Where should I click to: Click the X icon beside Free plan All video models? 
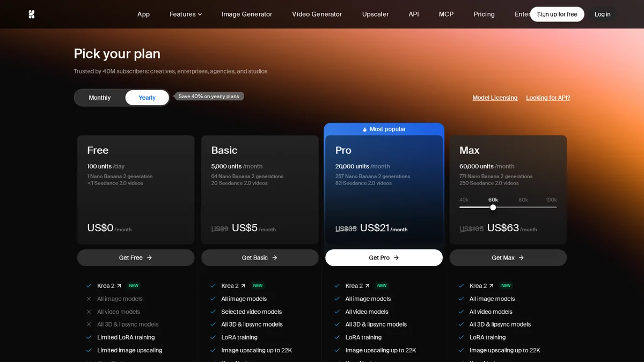(x=89, y=312)
